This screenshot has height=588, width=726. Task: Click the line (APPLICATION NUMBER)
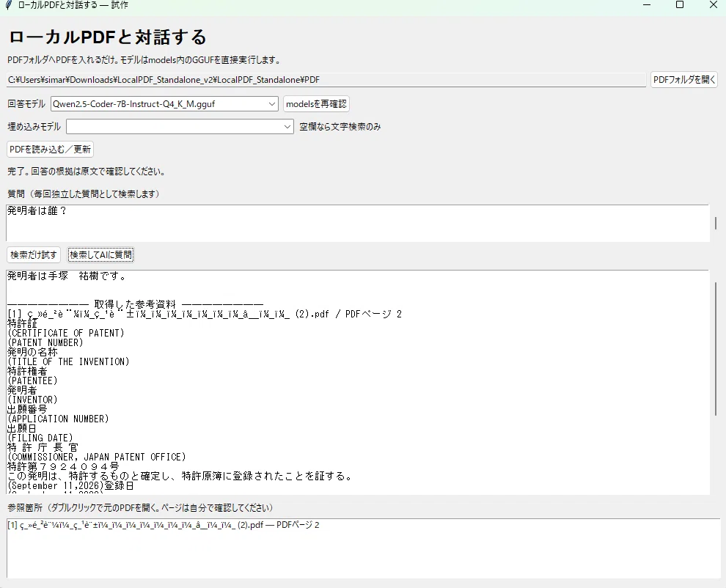pyautogui.click(x=58, y=419)
